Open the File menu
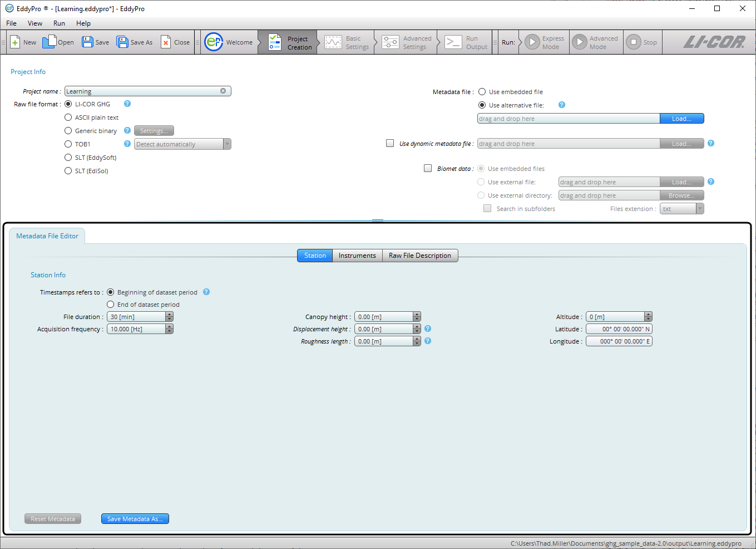The image size is (756, 549). point(11,23)
